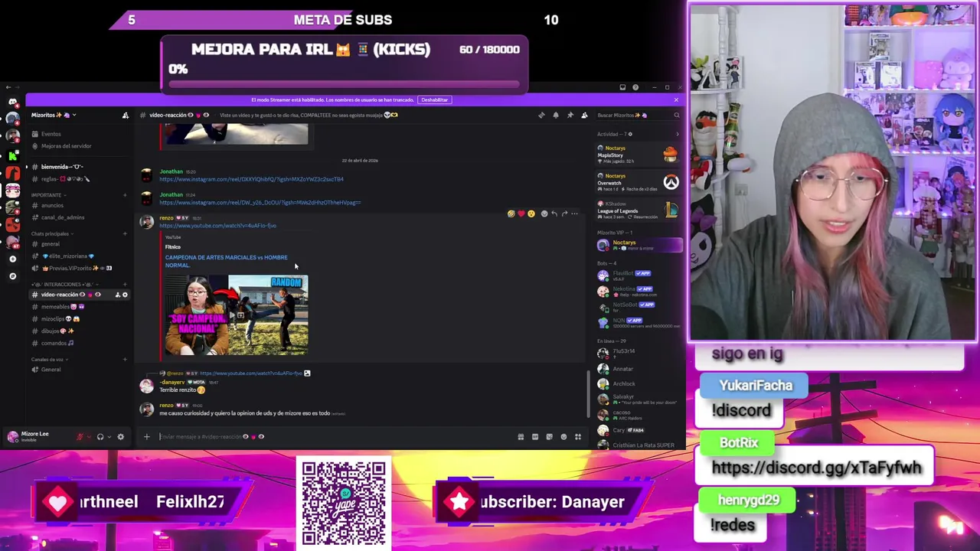
Task: Open the GIF picker
Action: point(535,437)
